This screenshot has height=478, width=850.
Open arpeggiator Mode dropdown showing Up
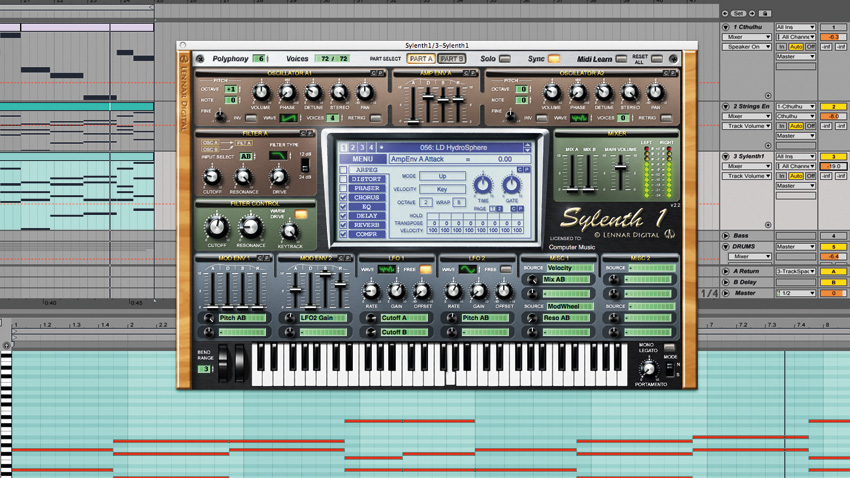(x=442, y=176)
